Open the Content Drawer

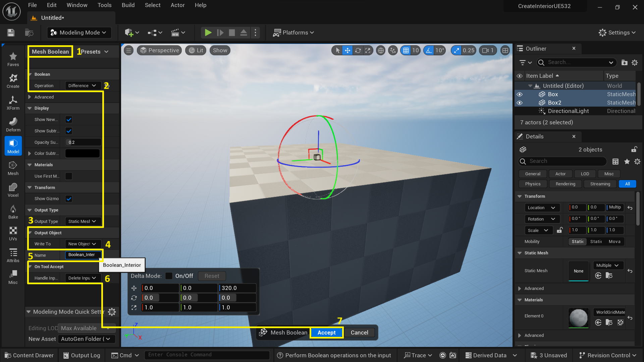(x=29, y=355)
